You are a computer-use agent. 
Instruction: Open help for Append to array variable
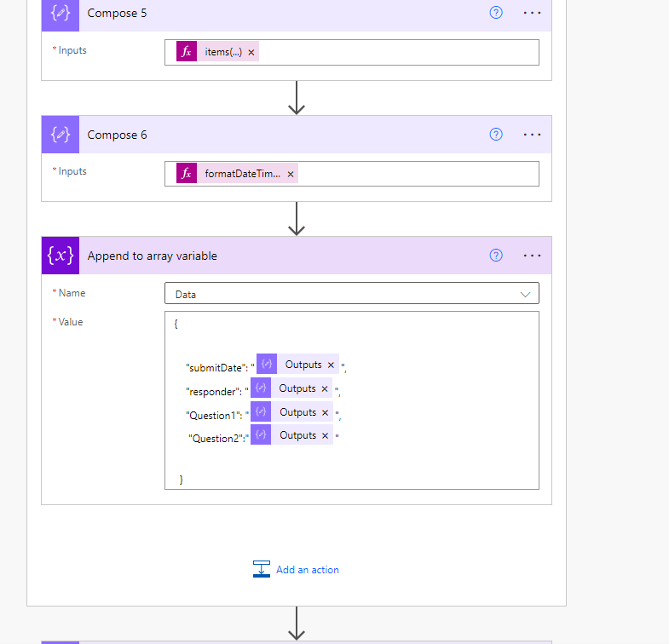click(496, 256)
